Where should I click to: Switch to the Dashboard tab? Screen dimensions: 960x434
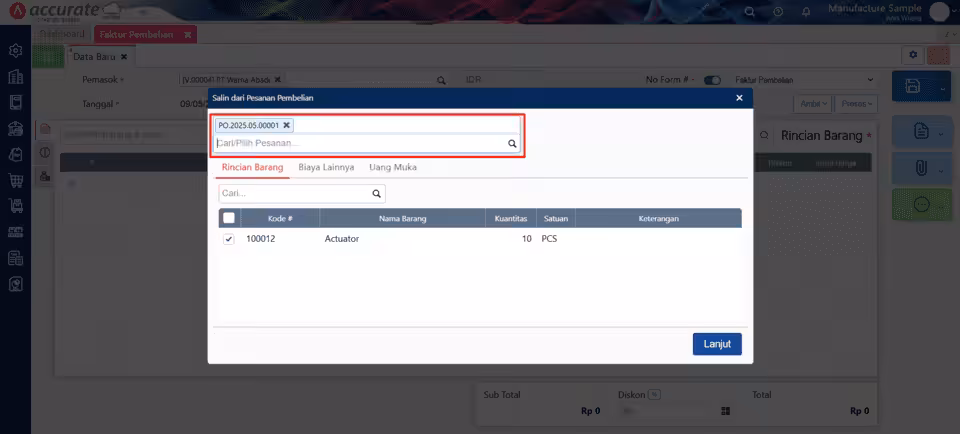(62, 34)
